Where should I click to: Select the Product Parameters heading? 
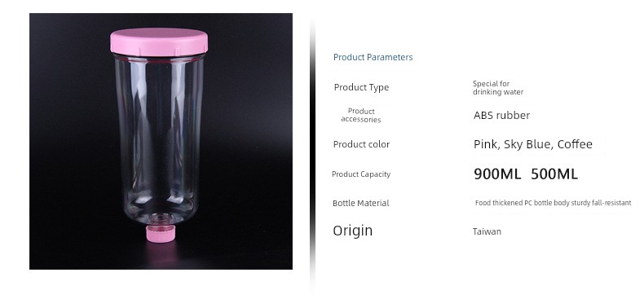(373, 57)
